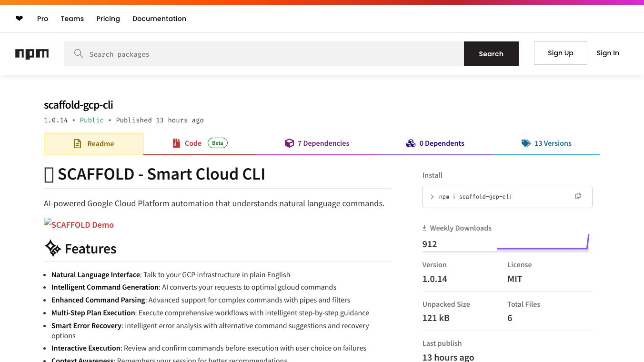Click the magnifying glass search icon
The height and width of the screenshot is (362, 644).
coord(79,53)
